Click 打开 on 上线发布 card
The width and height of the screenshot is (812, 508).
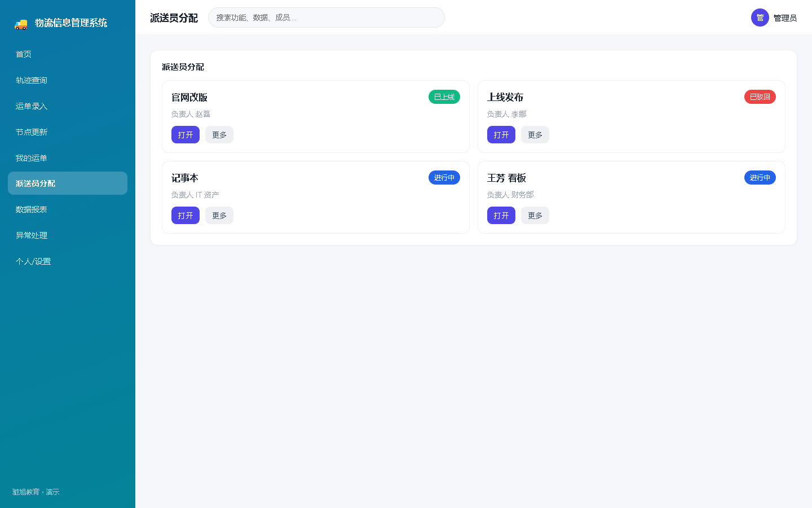coord(501,135)
